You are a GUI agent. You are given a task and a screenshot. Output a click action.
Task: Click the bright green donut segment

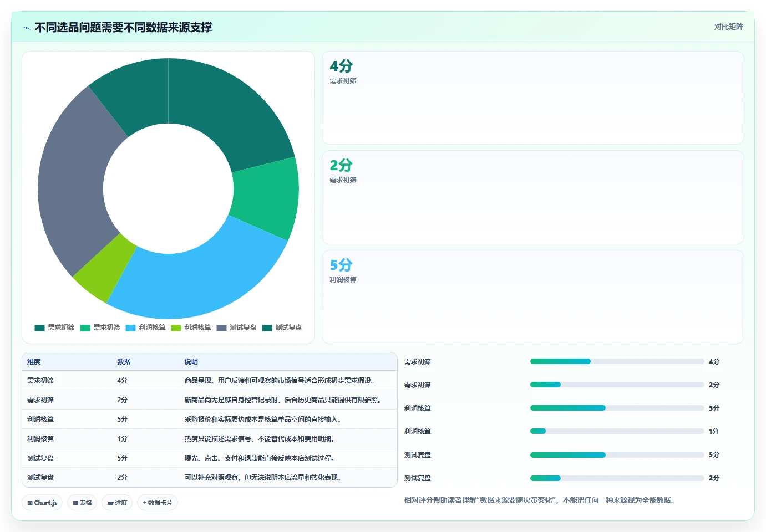point(266,198)
